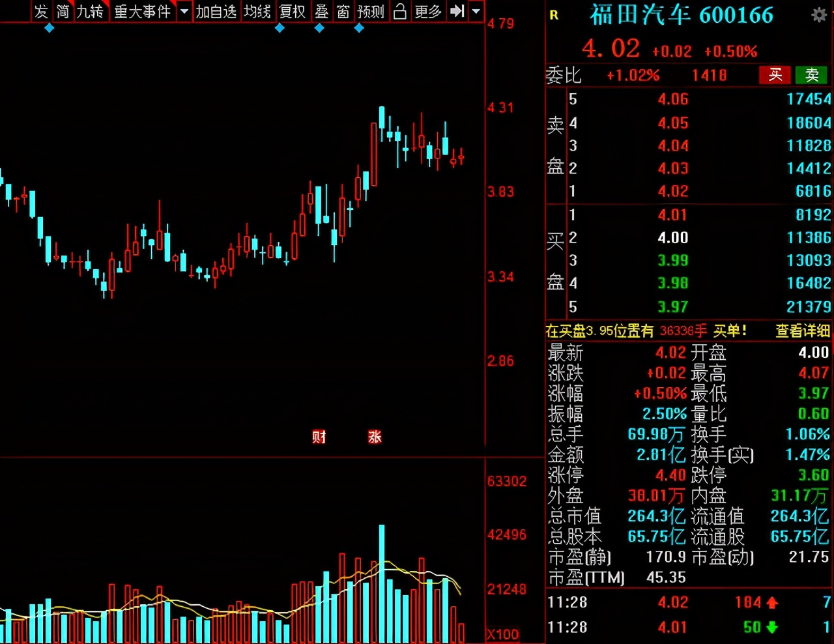This screenshot has width=834, height=644.
Task: Click blue diamond marker under 复权
Action: [x=280, y=28]
